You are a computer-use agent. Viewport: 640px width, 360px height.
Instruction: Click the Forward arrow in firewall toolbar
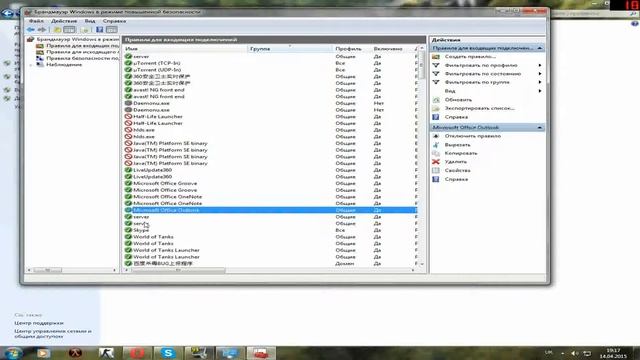42,30
